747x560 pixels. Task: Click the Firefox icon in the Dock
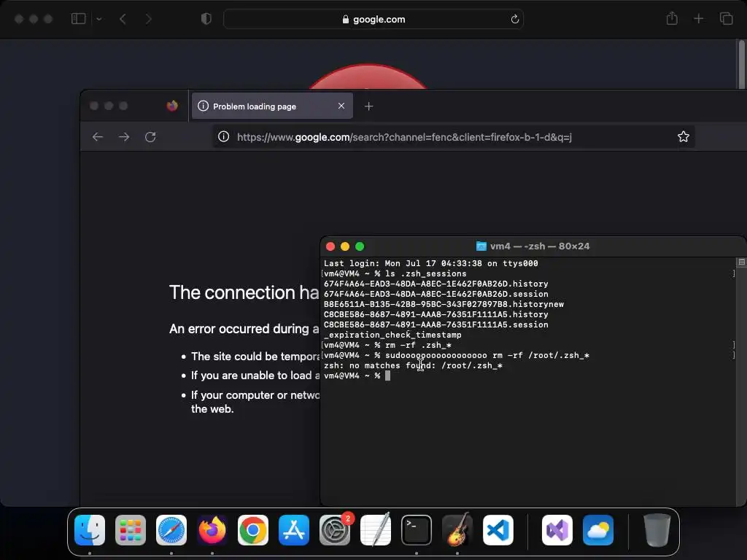[x=212, y=530]
